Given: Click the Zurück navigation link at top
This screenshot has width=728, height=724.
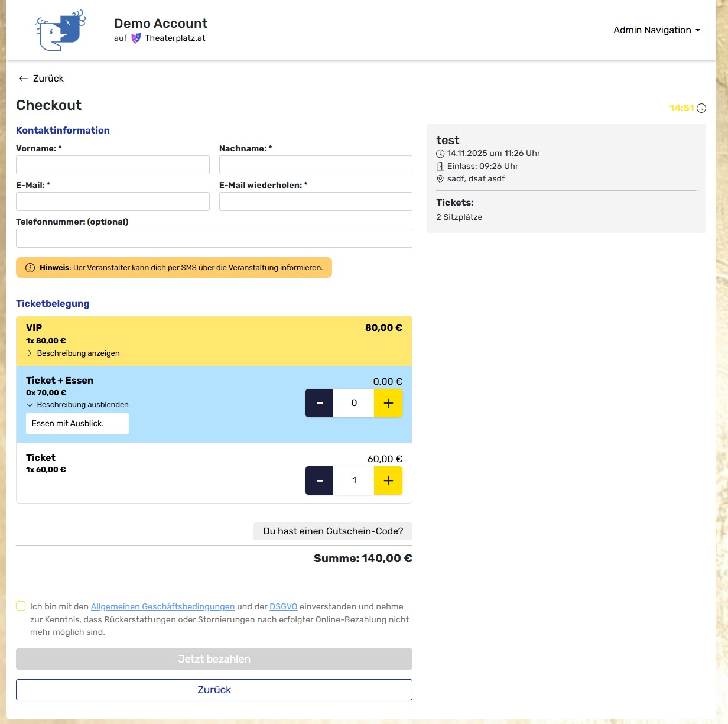Looking at the screenshot, I should [50, 78].
